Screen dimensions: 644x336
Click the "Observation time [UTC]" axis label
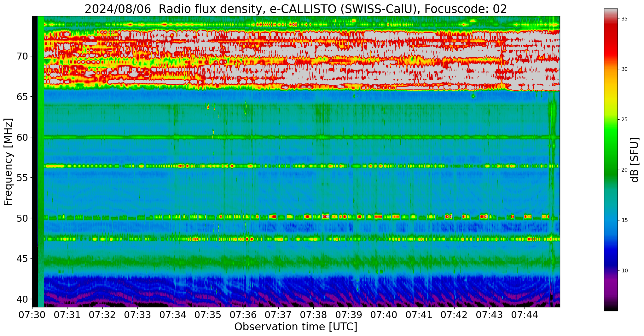click(x=296, y=327)
